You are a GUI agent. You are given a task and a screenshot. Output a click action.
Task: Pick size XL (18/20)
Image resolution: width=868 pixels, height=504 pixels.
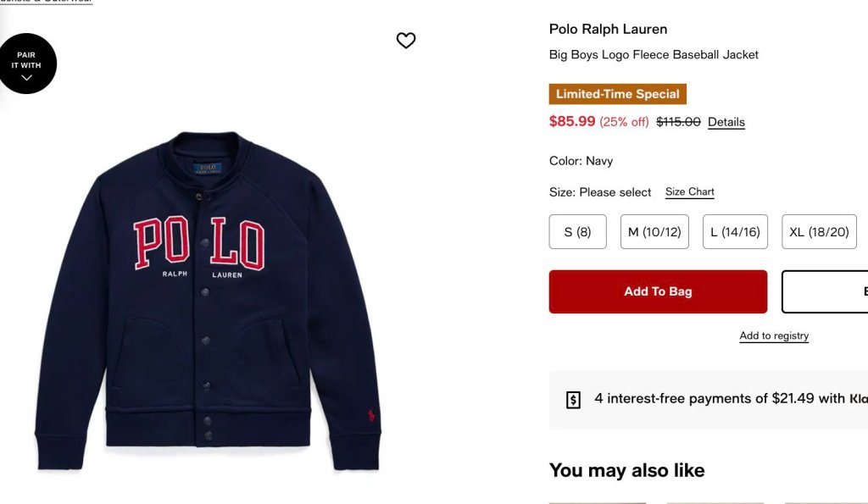coord(820,232)
